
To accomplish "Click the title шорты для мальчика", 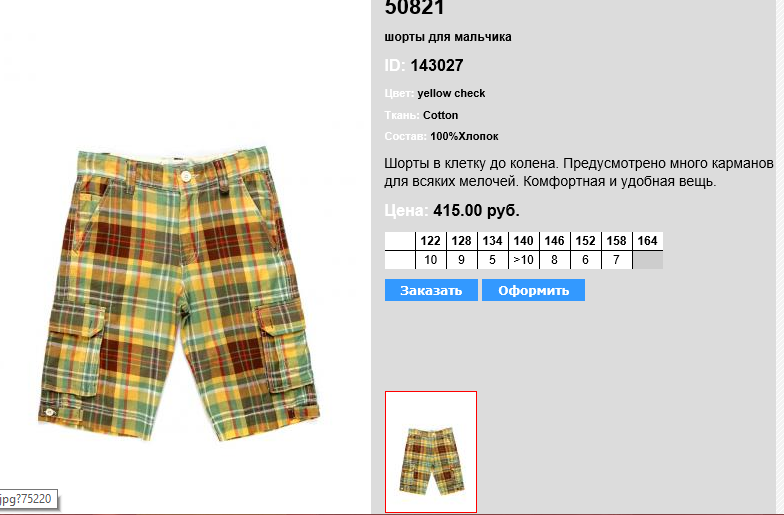I will point(448,37).
